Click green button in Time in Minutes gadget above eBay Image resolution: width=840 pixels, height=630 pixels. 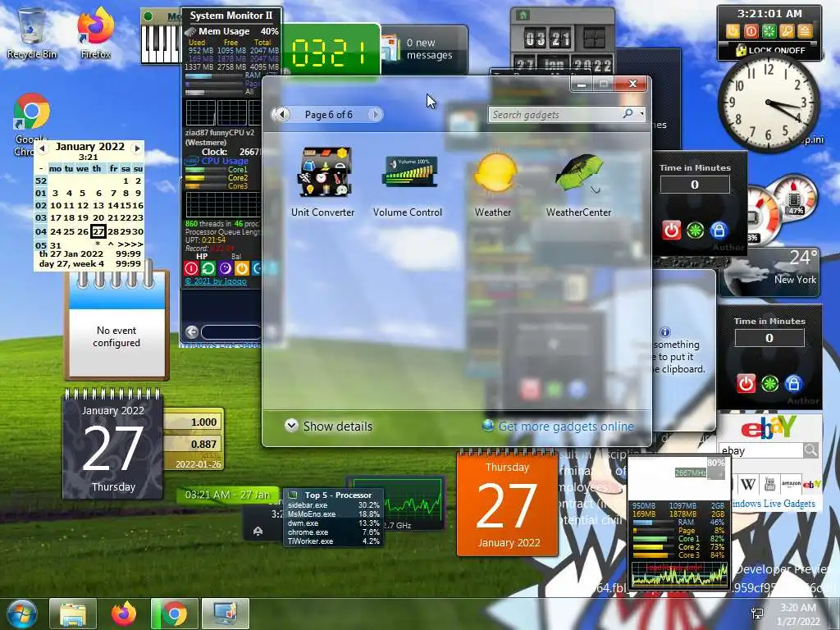(769, 384)
